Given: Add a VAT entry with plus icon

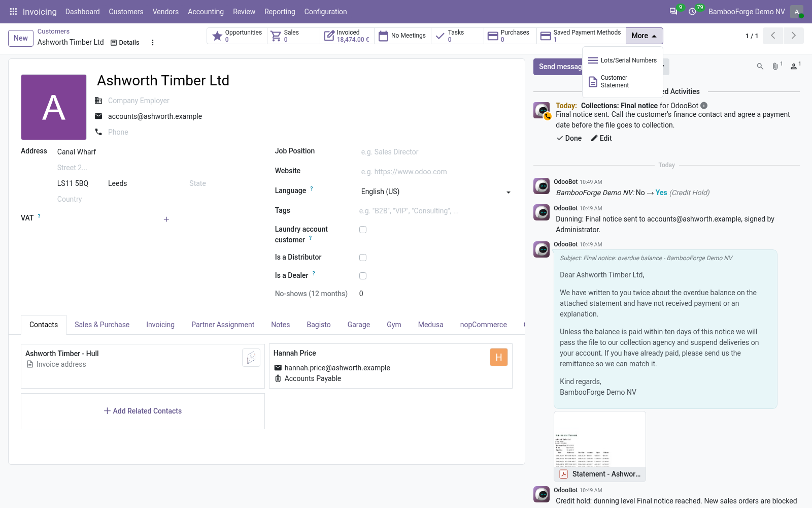Looking at the screenshot, I should (166, 219).
